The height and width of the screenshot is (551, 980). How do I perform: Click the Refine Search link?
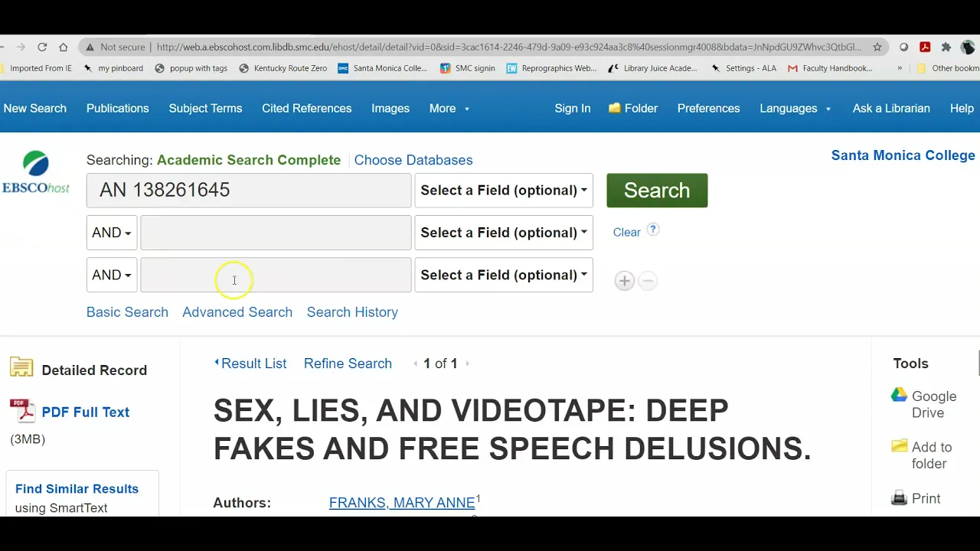pos(348,364)
